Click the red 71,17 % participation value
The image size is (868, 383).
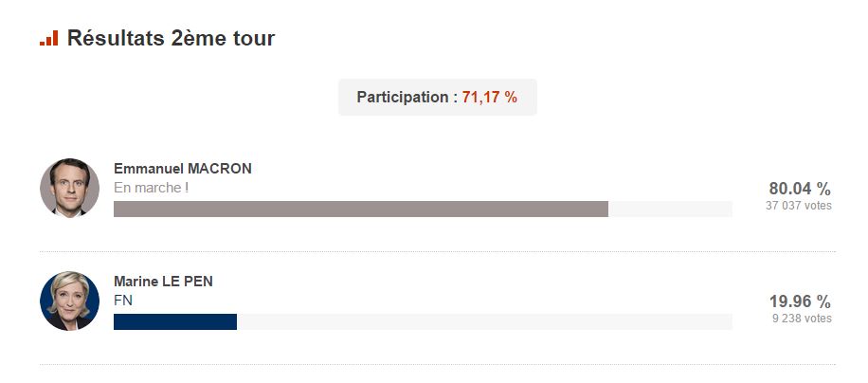pos(490,98)
